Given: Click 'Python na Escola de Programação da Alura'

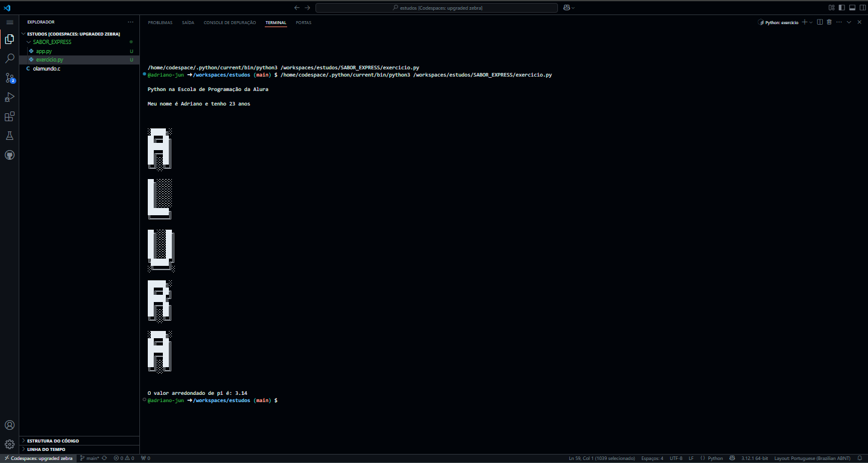Looking at the screenshot, I should point(208,89).
